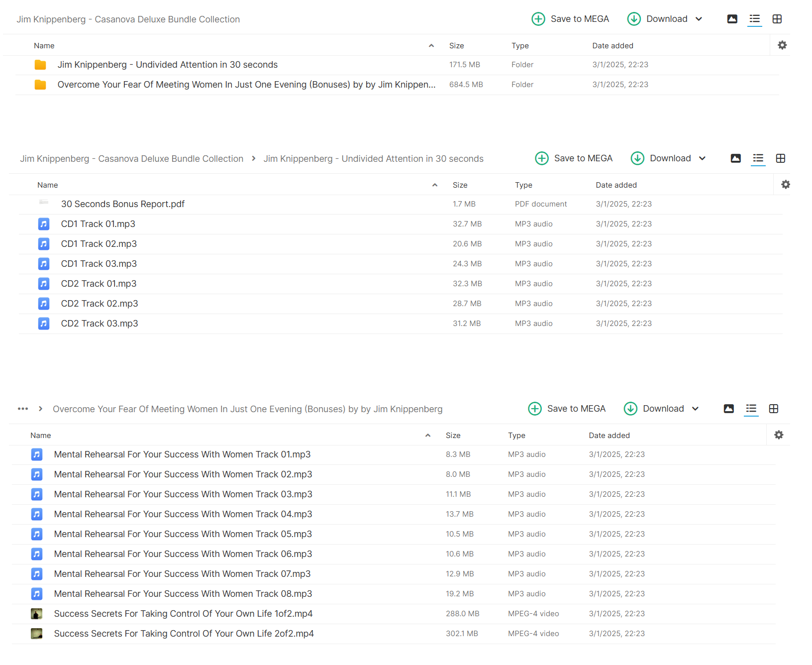The height and width of the screenshot is (665, 812).
Task: Open column settings gear in middle panel
Action: tap(786, 185)
